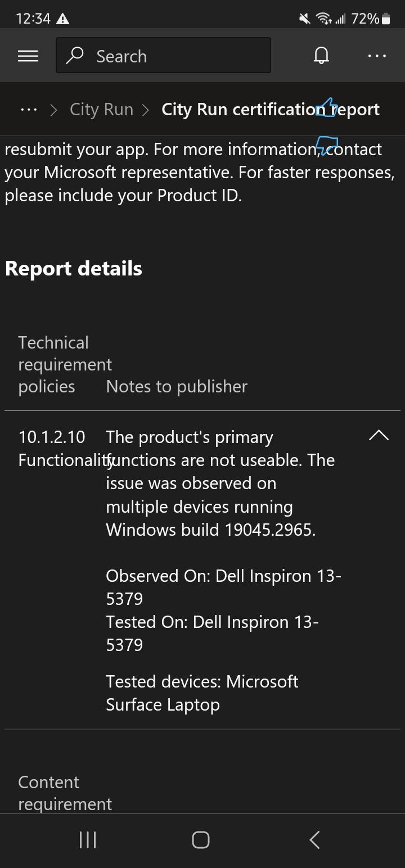Open the more options ellipsis menu
This screenshot has width=405, height=868.
pos(376,55)
